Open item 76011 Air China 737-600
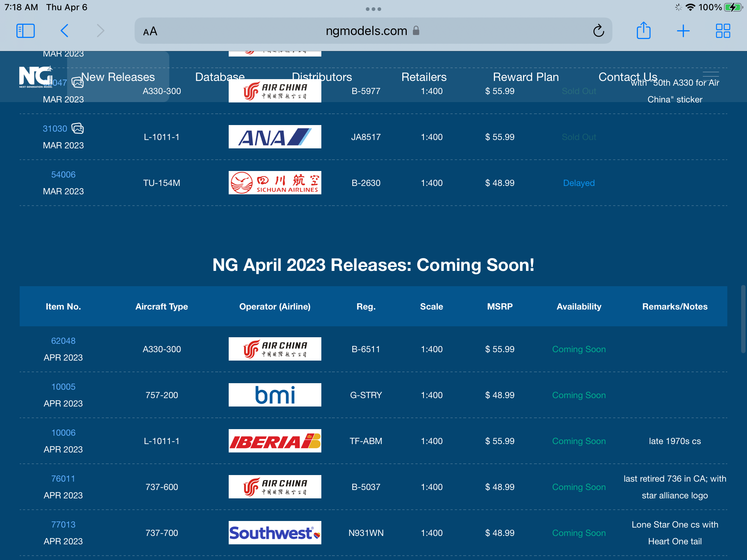 [63, 479]
